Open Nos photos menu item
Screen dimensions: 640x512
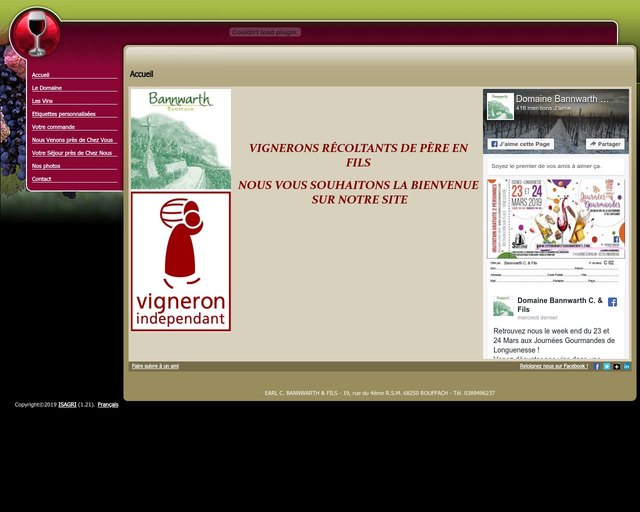click(x=46, y=166)
